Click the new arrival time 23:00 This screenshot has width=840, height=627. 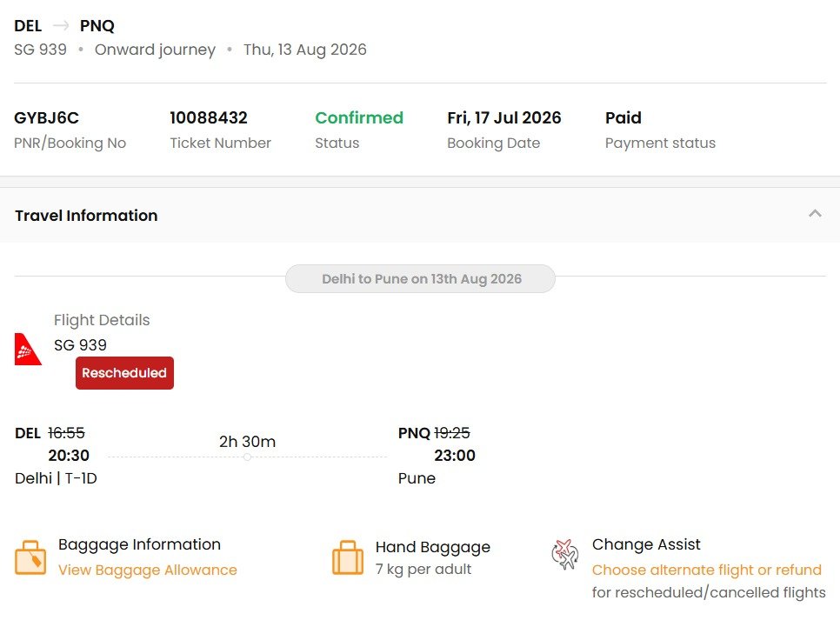[454, 456]
